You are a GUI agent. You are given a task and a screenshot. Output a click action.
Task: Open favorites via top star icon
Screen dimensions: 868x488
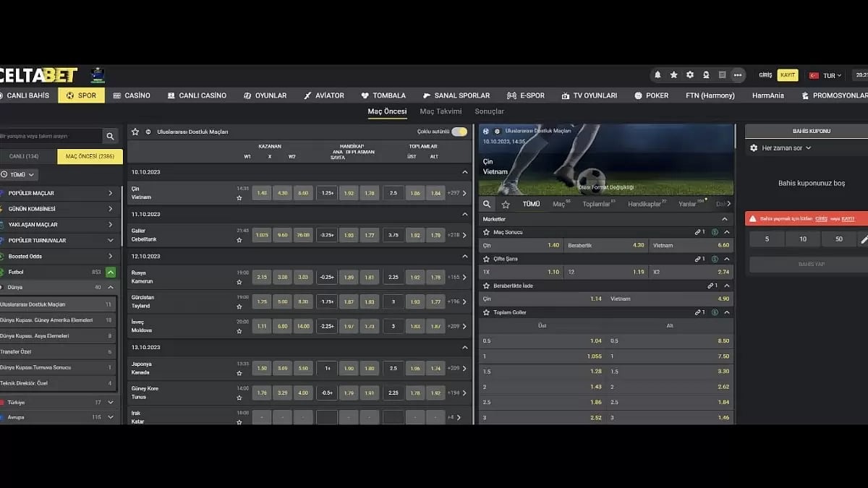(674, 75)
